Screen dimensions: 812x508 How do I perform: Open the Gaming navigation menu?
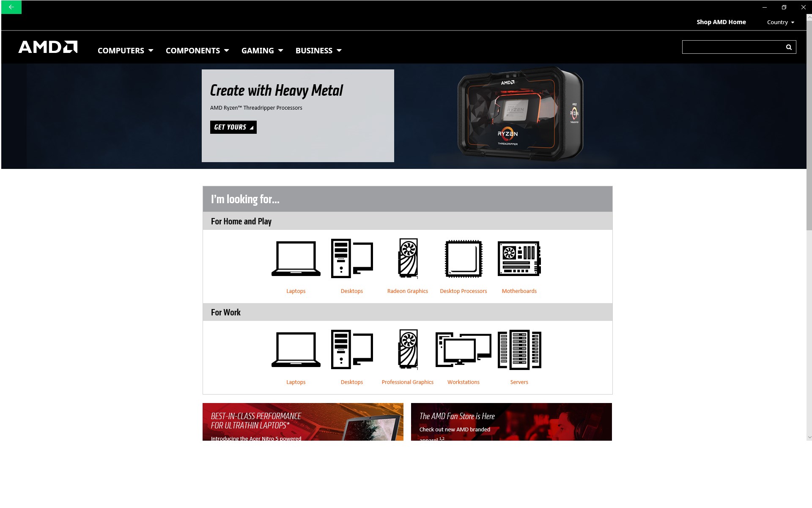coord(262,50)
